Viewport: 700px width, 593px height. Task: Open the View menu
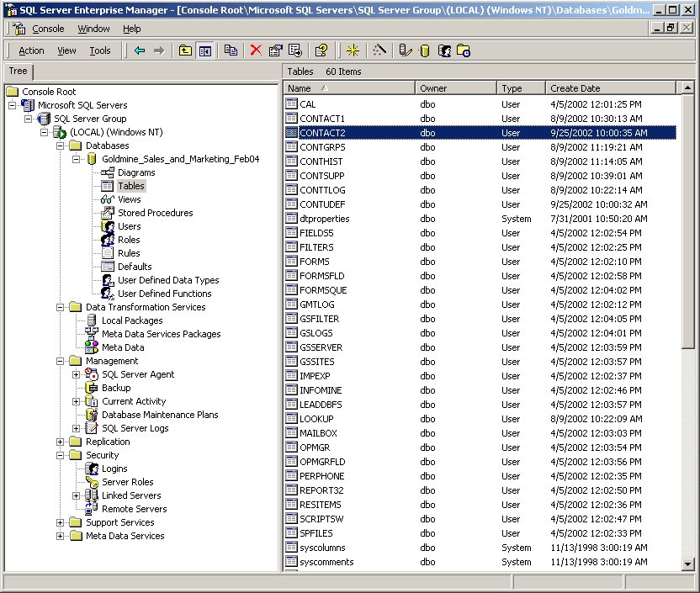(x=66, y=50)
